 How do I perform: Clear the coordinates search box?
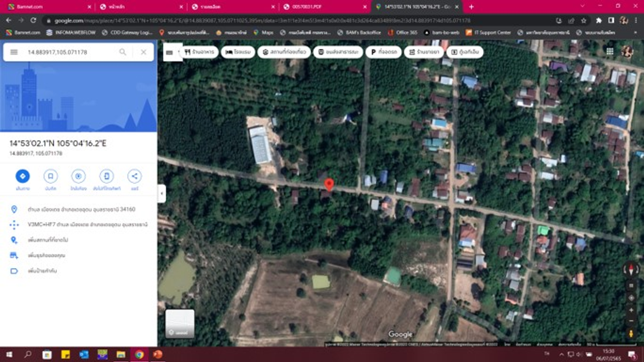(x=143, y=52)
